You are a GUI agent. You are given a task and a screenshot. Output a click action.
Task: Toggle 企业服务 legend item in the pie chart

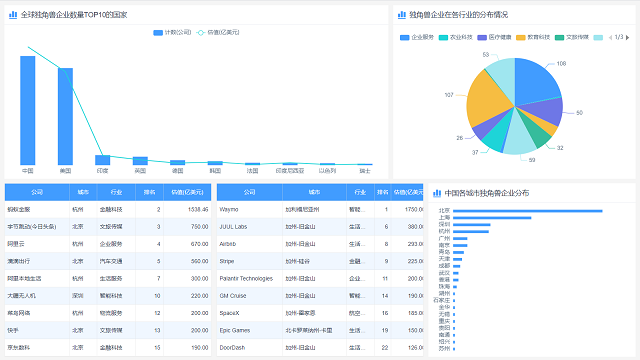coord(417,38)
